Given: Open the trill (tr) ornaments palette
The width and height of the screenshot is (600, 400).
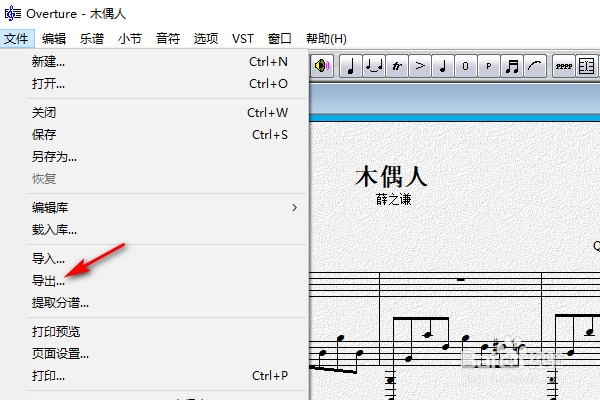Looking at the screenshot, I should coord(397,66).
